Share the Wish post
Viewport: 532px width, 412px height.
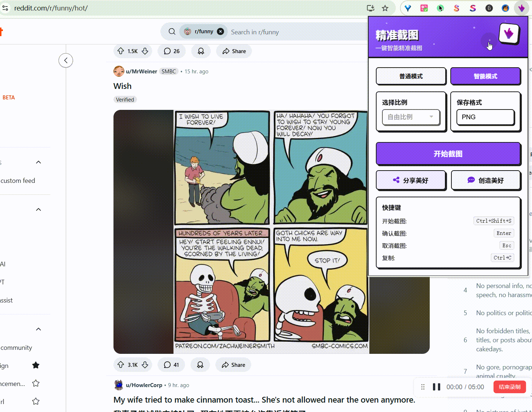[233, 365]
